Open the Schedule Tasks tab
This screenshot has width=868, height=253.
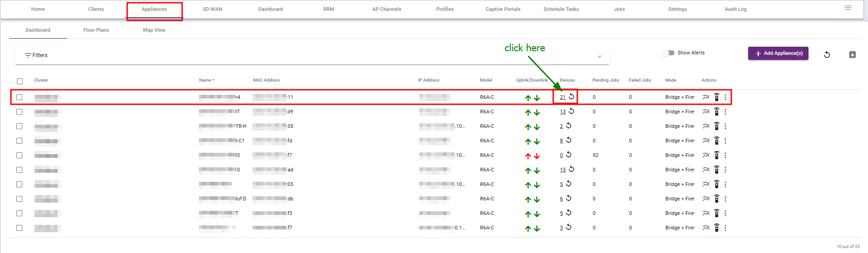(x=561, y=9)
